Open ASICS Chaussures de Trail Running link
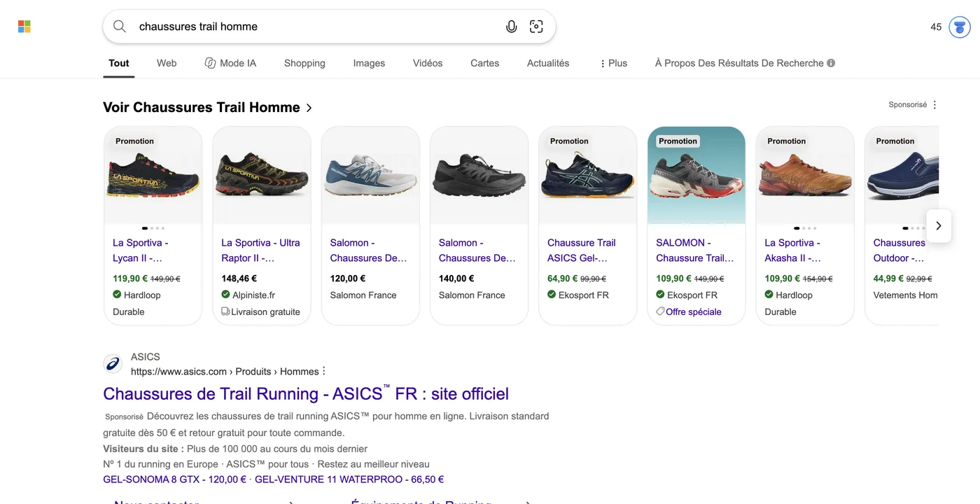 click(x=306, y=393)
